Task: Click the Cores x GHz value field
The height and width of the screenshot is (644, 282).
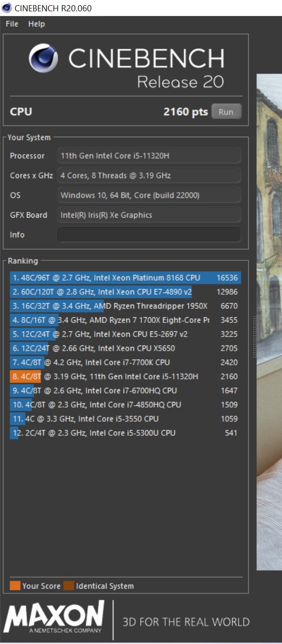Action: [149, 175]
